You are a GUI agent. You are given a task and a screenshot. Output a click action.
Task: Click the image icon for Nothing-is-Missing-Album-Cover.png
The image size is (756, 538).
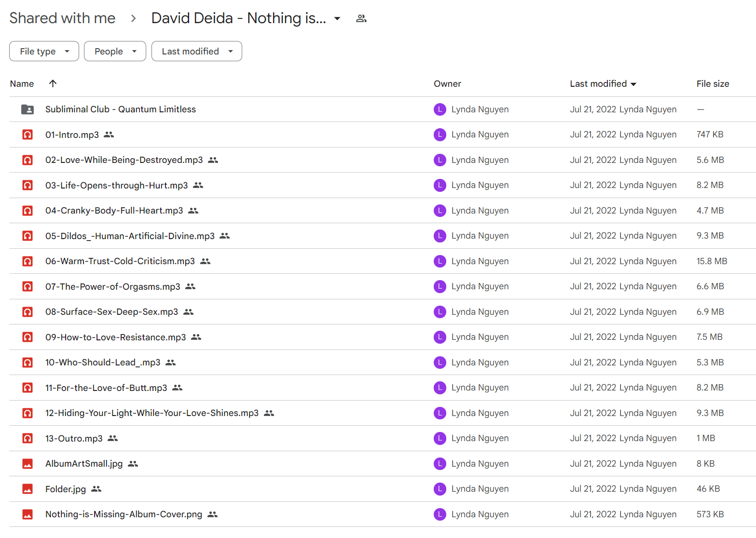point(27,514)
